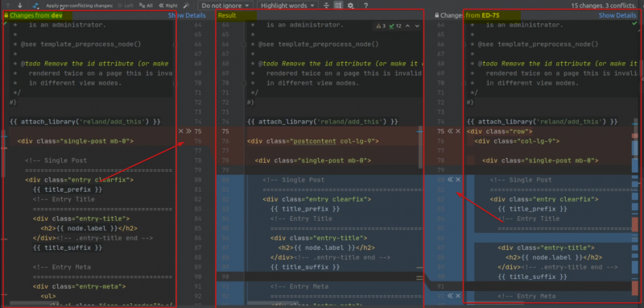This screenshot has width=644, height=308.
Task: Click '<h2>{{ node.label }}</h2>' in ED-75 pane
Action: (x=554, y=257)
